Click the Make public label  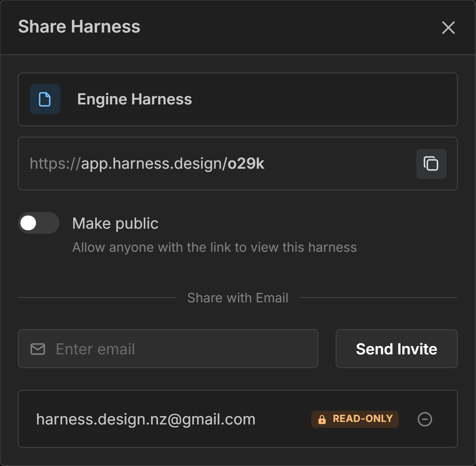(x=115, y=223)
